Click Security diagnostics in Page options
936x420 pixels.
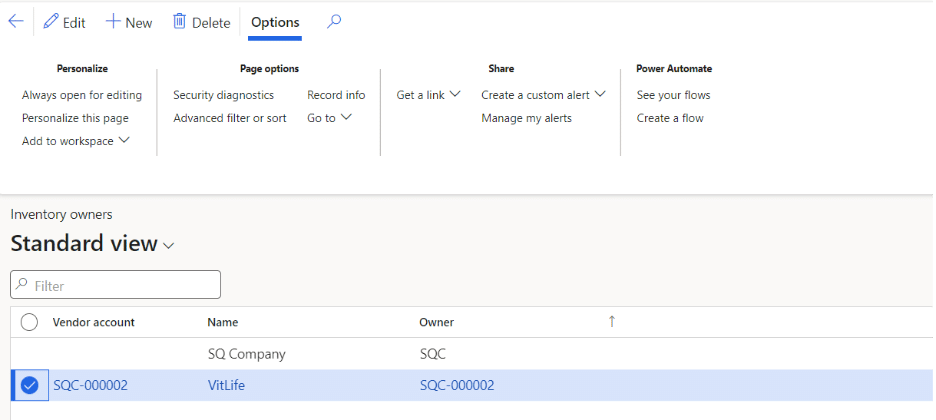tap(223, 95)
